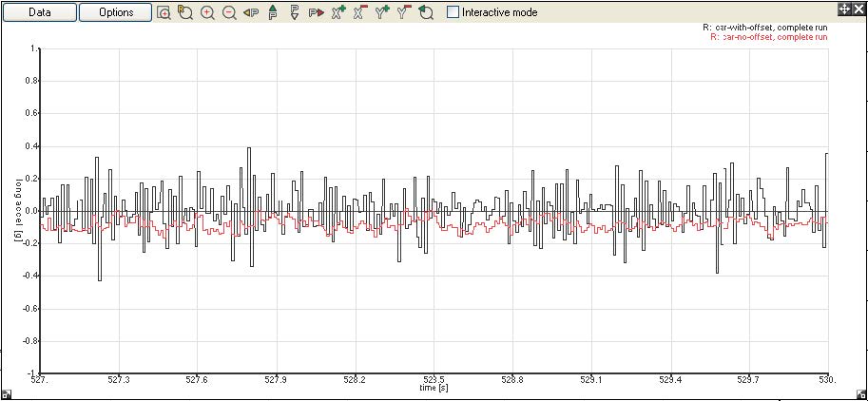
Task: Open the Options menu button
Action: pyautogui.click(x=115, y=12)
